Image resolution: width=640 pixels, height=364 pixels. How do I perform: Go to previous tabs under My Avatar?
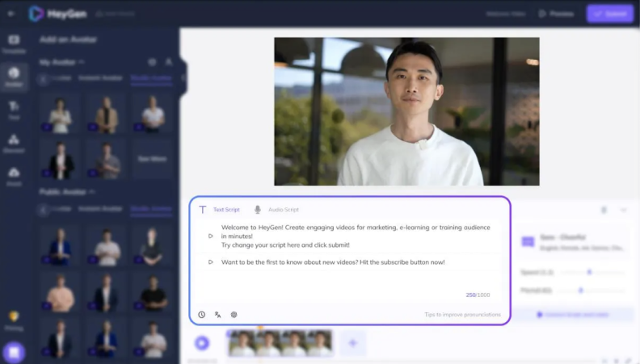click(43, 79)
